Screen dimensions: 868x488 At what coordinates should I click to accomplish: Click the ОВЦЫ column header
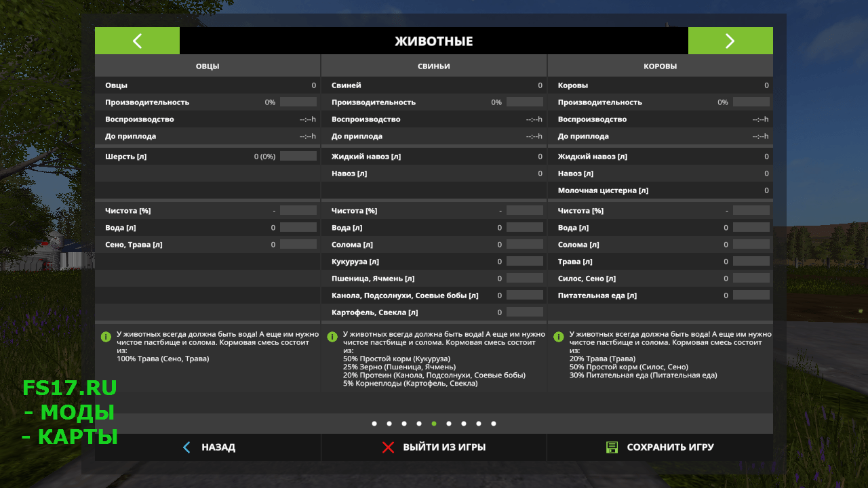[x=208, y=66]
